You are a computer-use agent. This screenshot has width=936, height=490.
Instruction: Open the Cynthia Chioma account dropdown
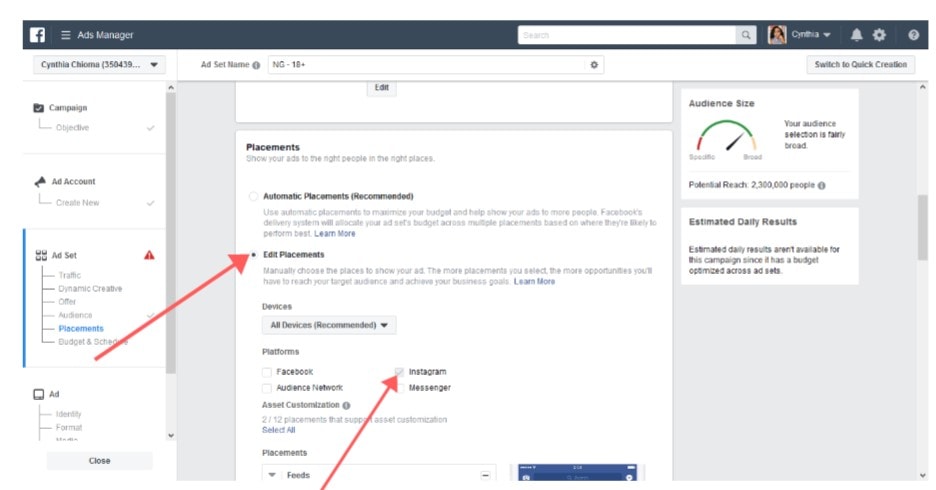[99, 64]
